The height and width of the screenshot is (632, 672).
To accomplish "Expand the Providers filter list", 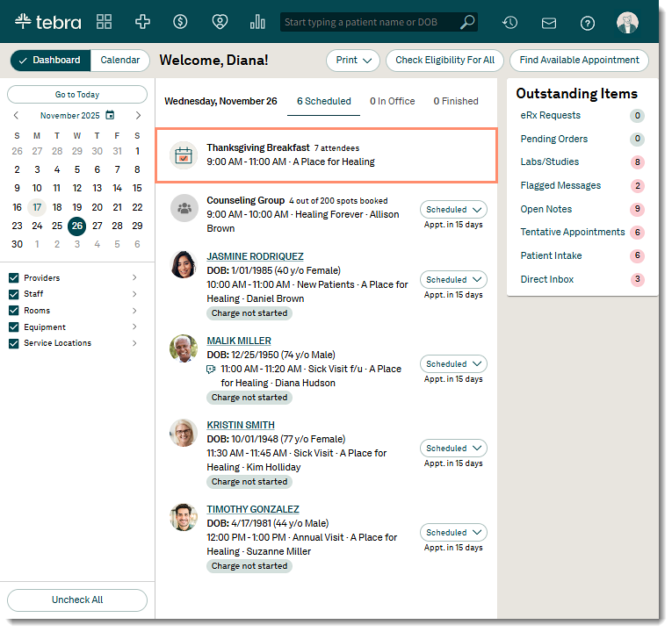I will pyautogui.click(x=134, y=277).
